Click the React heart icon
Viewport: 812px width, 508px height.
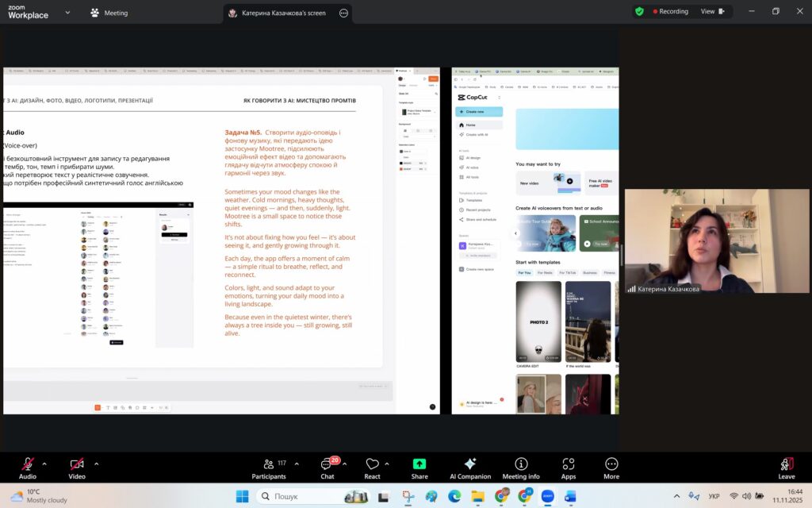pos(372,467)
